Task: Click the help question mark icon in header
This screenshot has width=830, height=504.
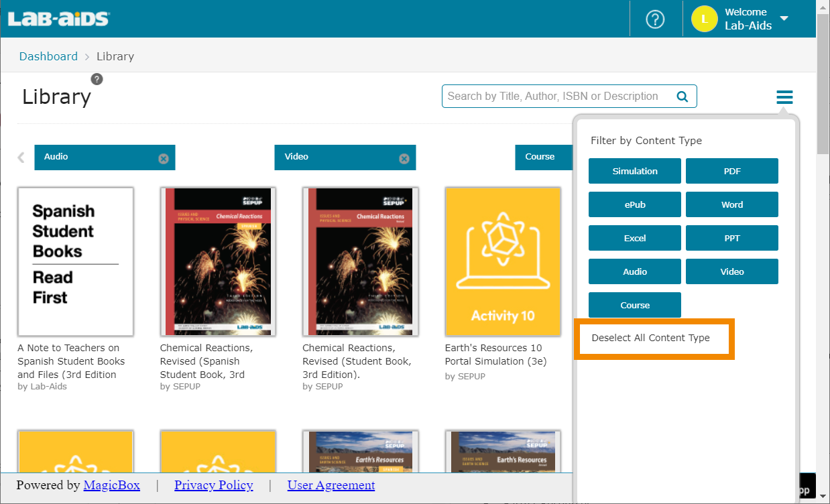Action: point(654,19)
